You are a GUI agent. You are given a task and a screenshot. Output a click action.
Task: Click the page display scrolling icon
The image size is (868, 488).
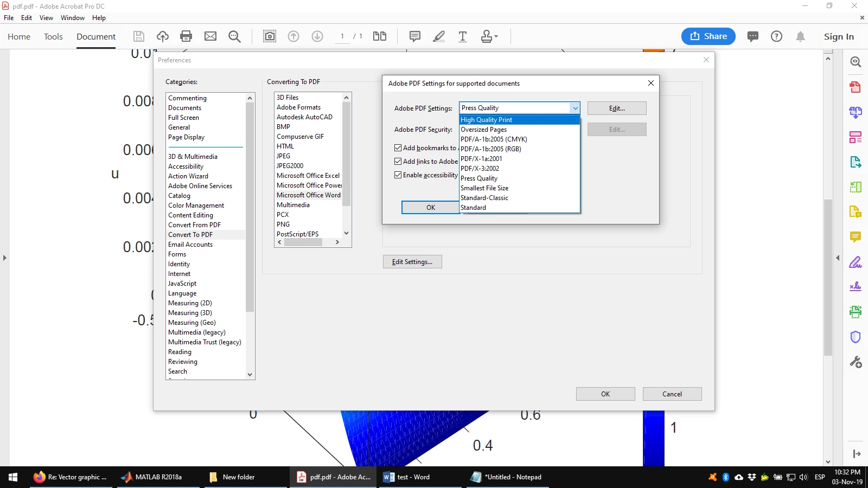[x=380, y=36]
